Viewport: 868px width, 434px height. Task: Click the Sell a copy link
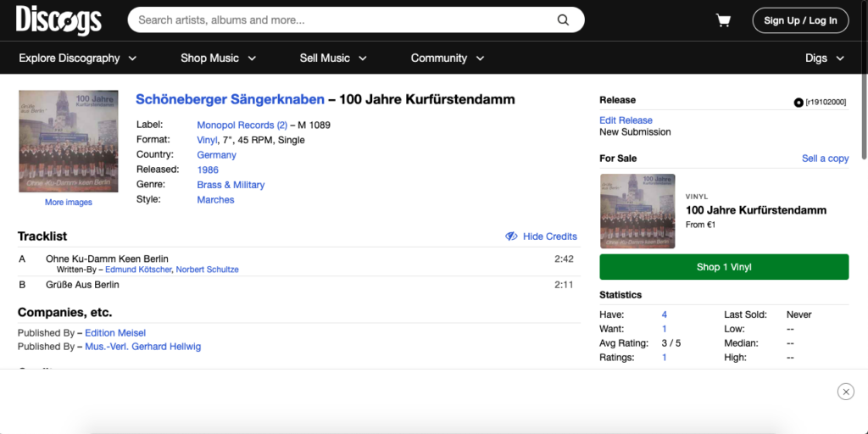click(x=825, y=159)
